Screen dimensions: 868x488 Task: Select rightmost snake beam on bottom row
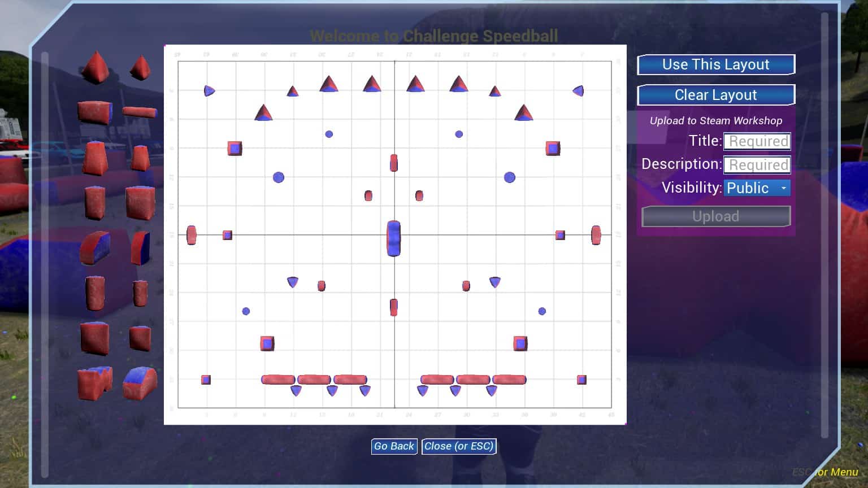pos(509,380)
